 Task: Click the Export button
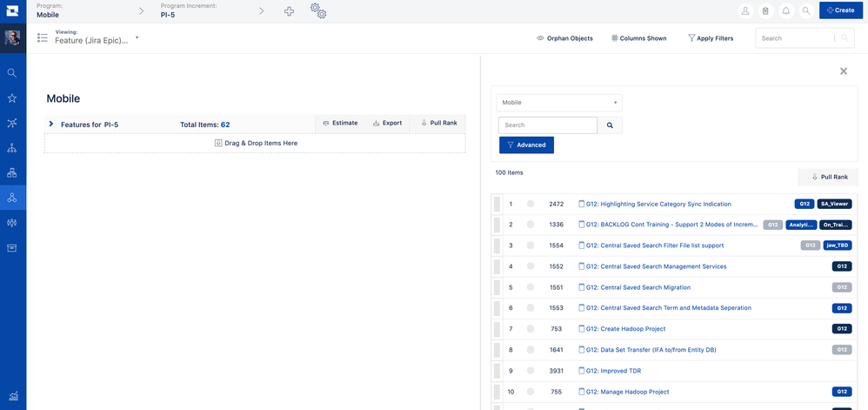[388, 123]
